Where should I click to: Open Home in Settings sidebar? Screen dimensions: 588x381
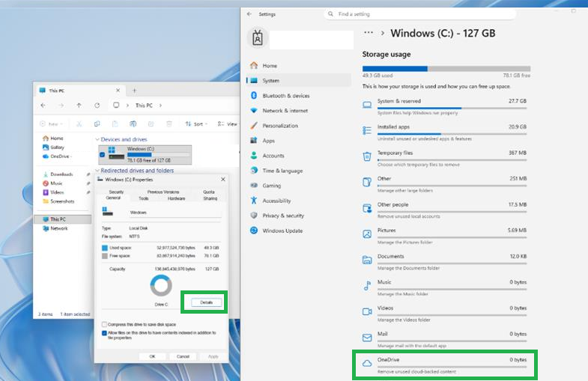click(299, 66)
